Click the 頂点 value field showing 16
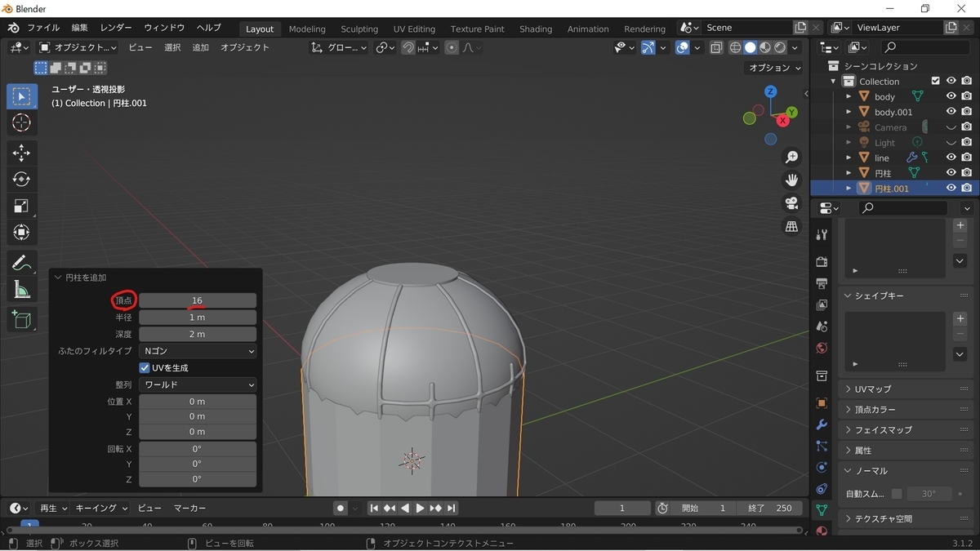 [x=198, y=300]
